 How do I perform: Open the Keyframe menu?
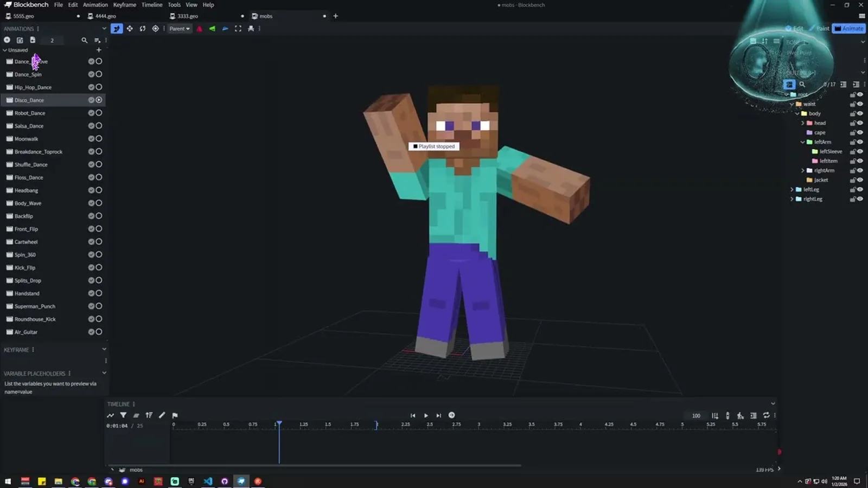(125, 5)
